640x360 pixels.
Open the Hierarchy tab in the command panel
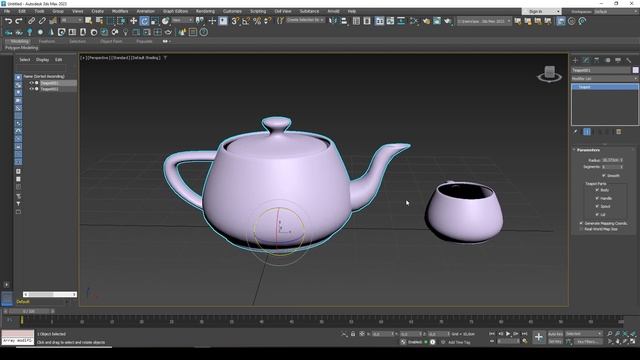tap(596, 60)
